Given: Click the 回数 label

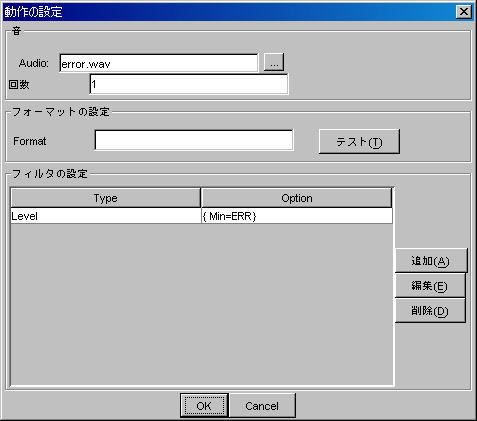Looking at the screenshot, I should coord(19,85).
